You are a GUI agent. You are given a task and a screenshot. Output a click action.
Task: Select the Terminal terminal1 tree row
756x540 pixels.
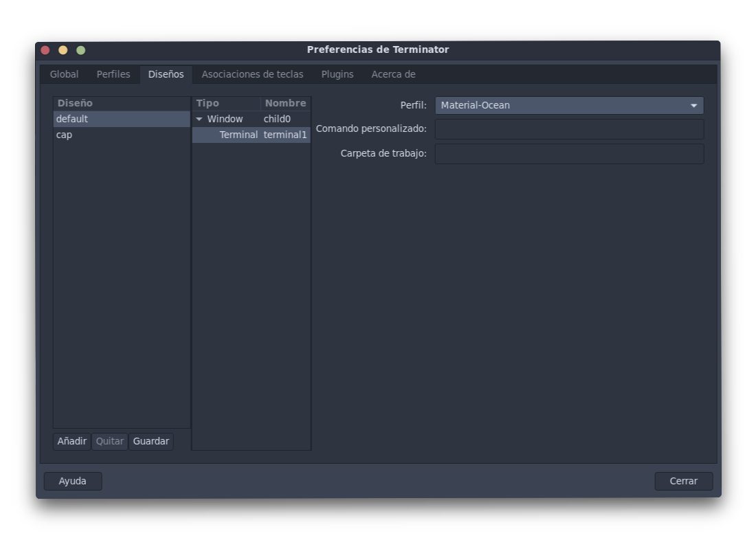tap(251, 135)
